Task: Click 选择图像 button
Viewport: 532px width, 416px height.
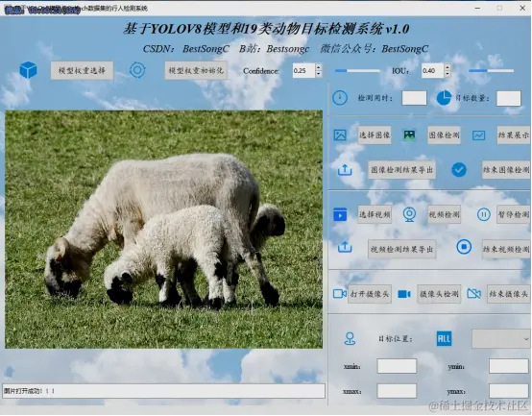Action: tap(375, 135)
